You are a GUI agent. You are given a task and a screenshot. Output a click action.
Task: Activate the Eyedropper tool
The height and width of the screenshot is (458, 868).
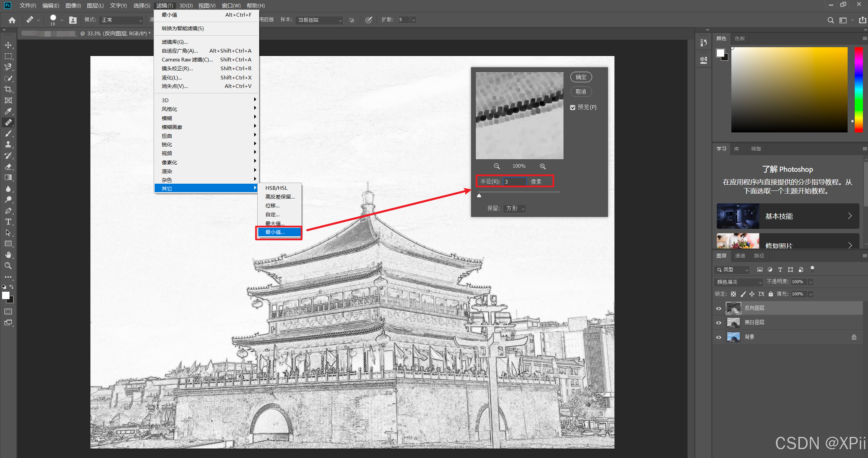[8, 111]
